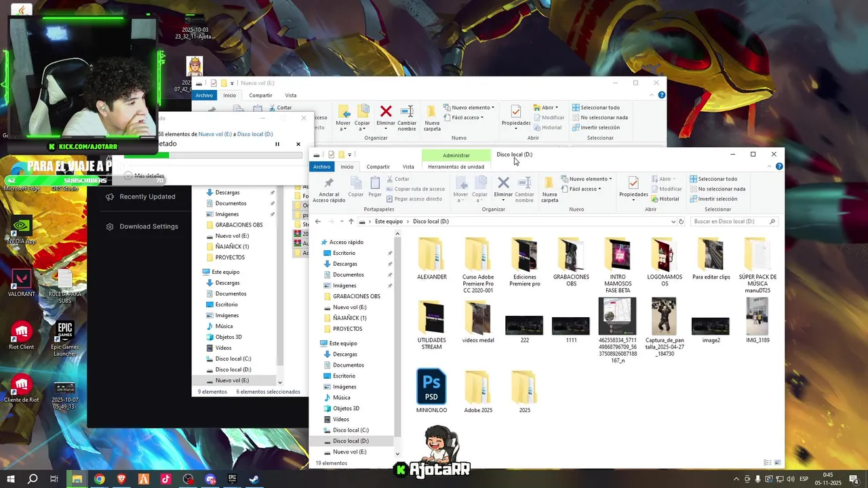This screenshot has width=868, height=488.
Task: Switch to details view in status bar
Action: point(768,463)
